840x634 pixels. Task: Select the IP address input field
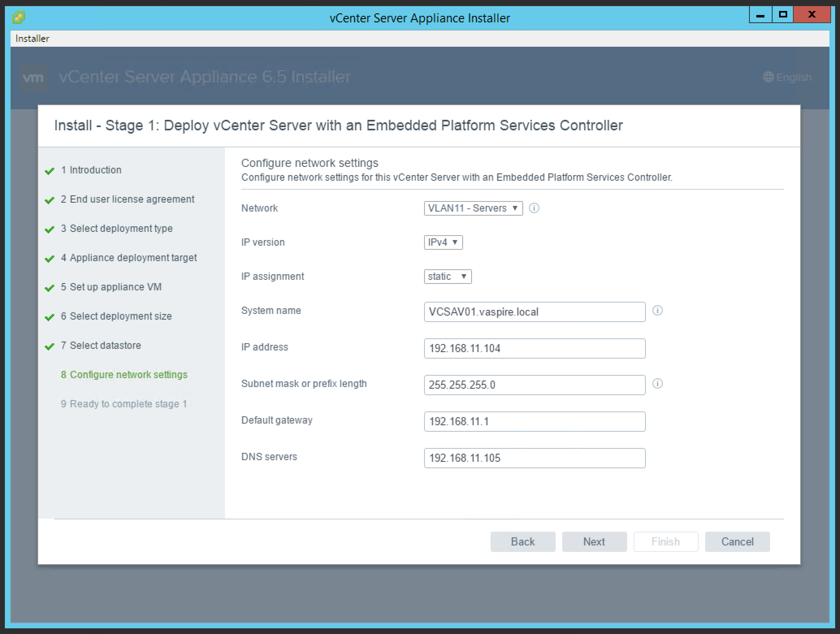pos(534,348)
